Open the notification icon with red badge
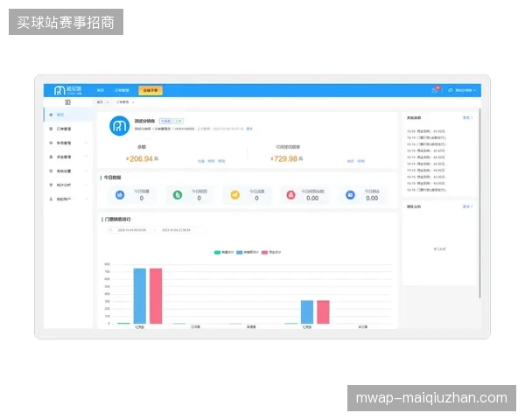Screen dimensions: 525x420 click(435, 90)
